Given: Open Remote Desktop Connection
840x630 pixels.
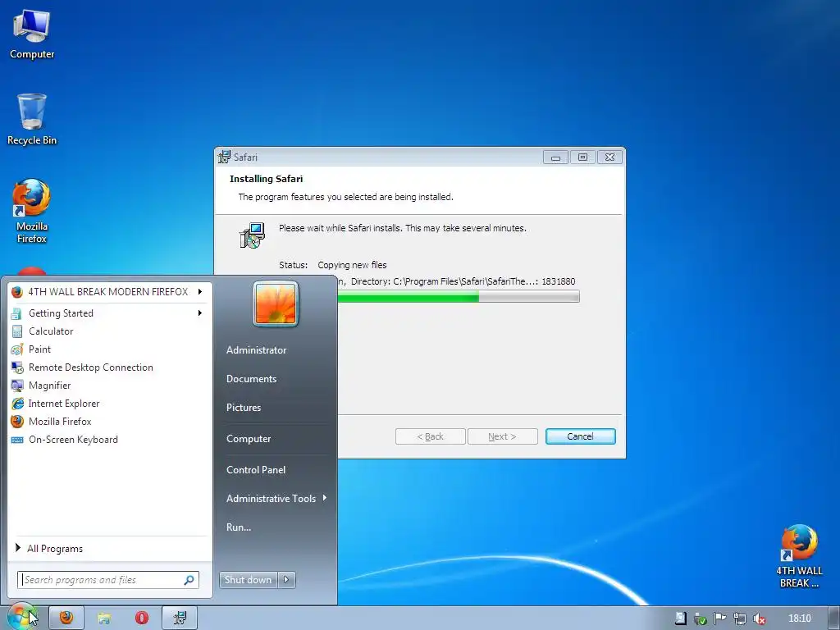Looking at the screenshot, I should (90, 367).
